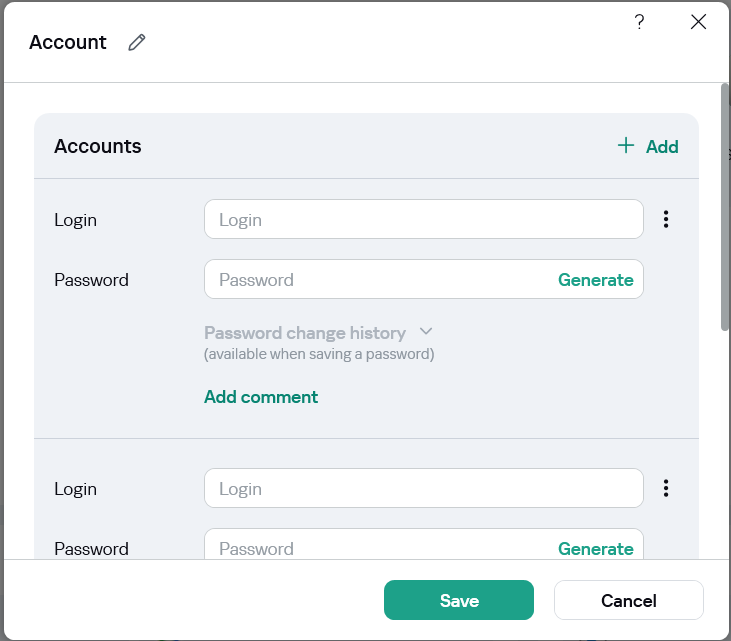The height and width of the screenshot is (641, 731).
Task: Open the three-dot menu for the second login
Action: pyautogui.click(x=666, y=488)
